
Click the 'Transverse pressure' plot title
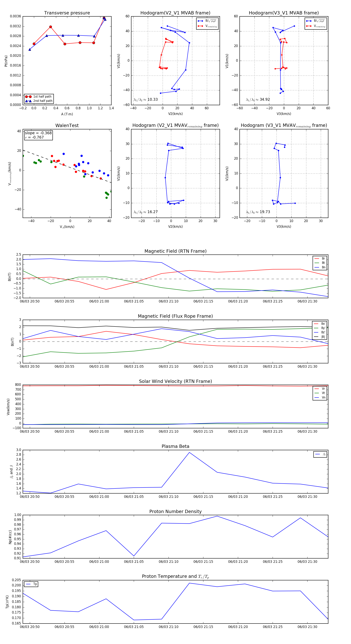click(x=67, y=13)
